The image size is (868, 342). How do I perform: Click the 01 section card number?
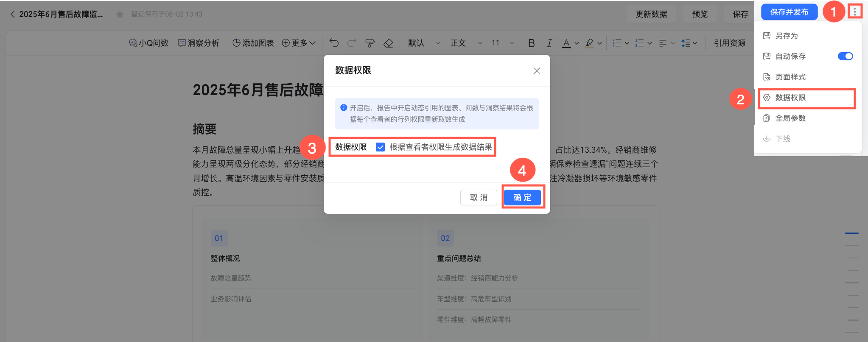(x=219, y=238)
